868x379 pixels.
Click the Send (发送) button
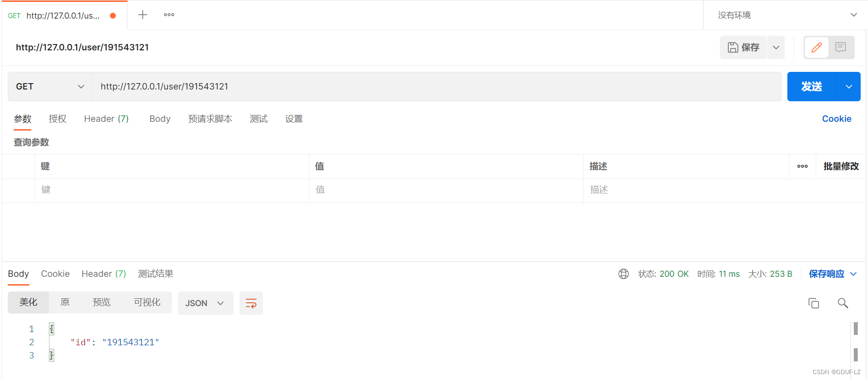812,87
